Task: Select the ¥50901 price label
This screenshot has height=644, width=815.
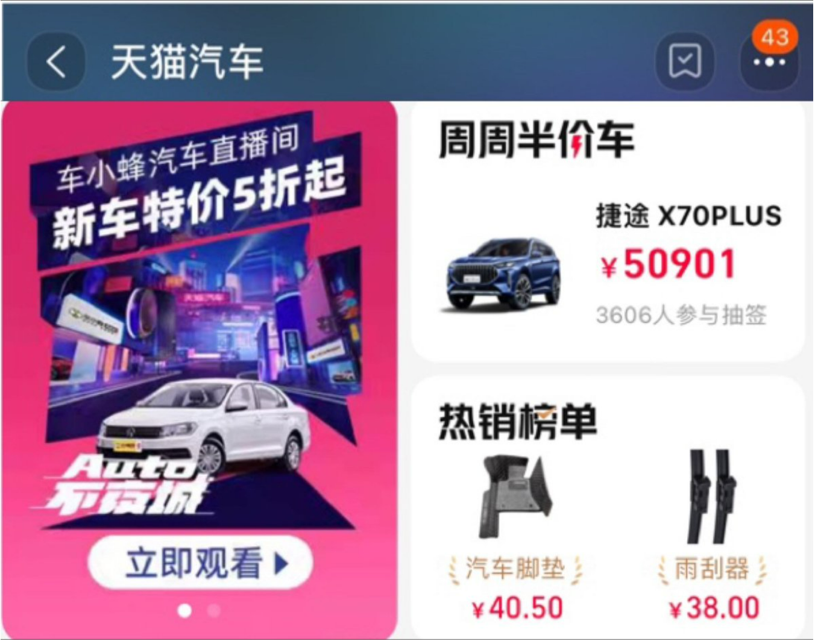Action: 669,264
